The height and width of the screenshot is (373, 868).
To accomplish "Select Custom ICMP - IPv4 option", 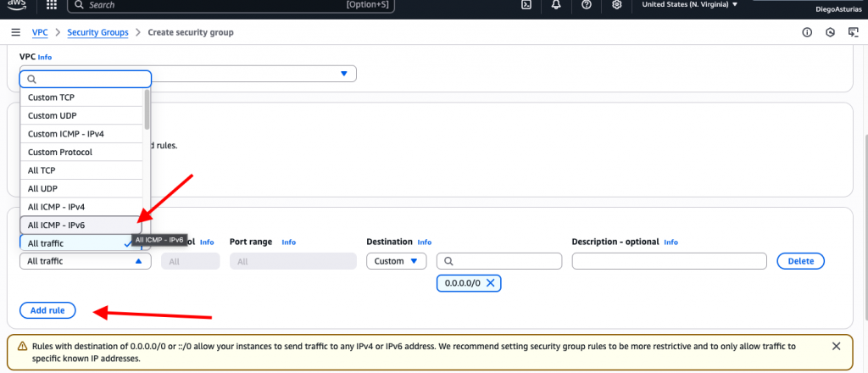I will 81,134.
